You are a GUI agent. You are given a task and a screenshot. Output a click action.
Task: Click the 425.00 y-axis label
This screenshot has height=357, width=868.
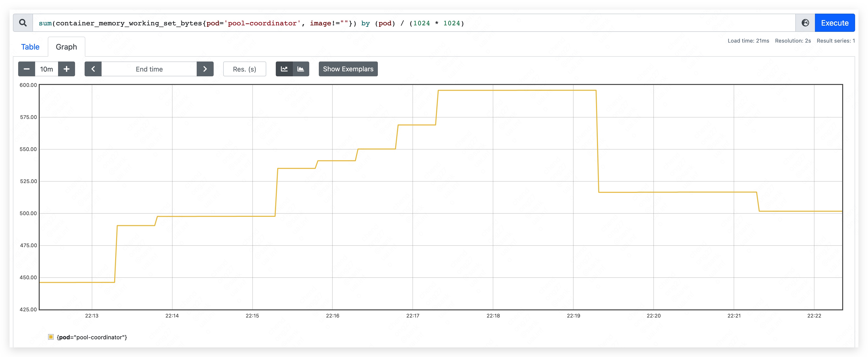(28, 309)
